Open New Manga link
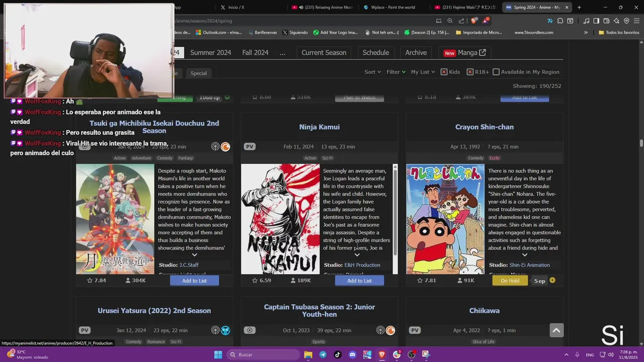 tap(465, 52)
